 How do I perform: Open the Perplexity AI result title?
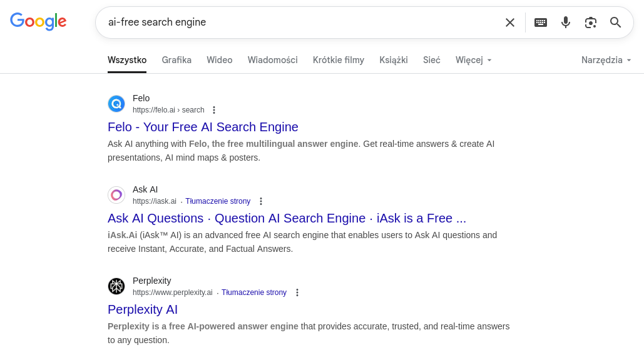click(143, 309)
